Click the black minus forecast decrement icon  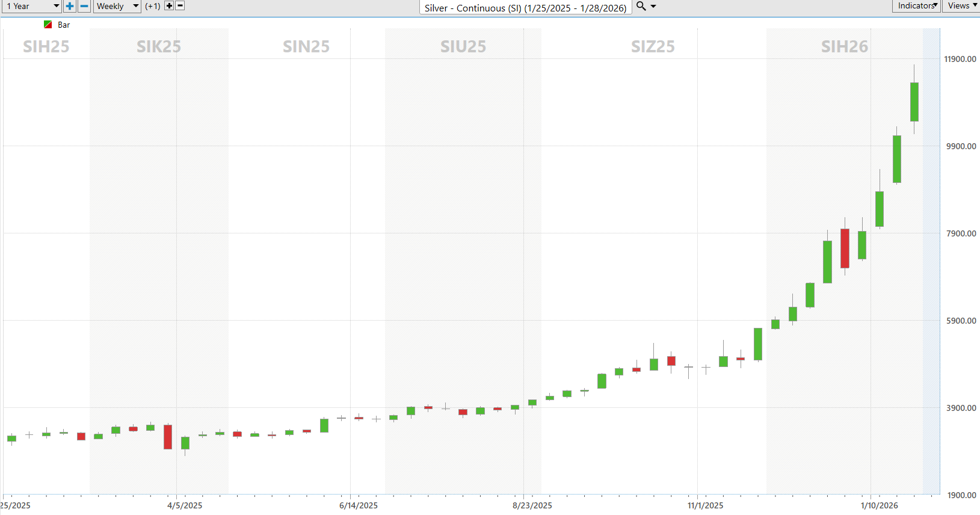click(180, 6)
